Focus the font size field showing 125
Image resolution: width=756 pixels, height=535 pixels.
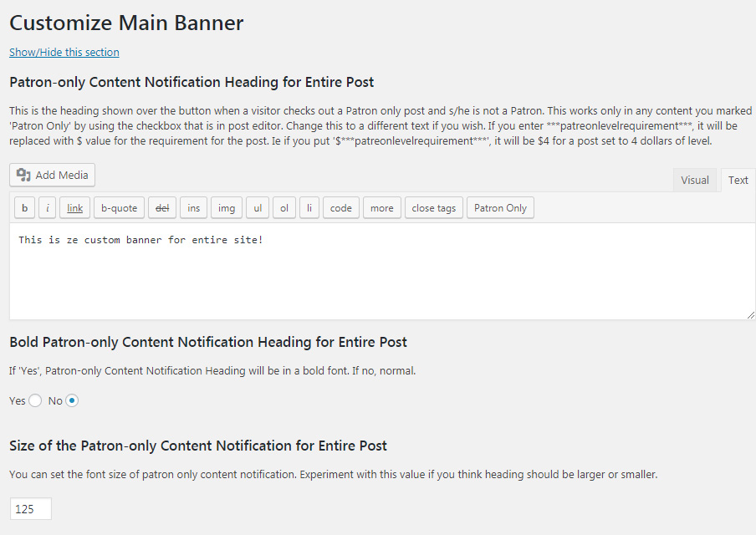(31, 509)
